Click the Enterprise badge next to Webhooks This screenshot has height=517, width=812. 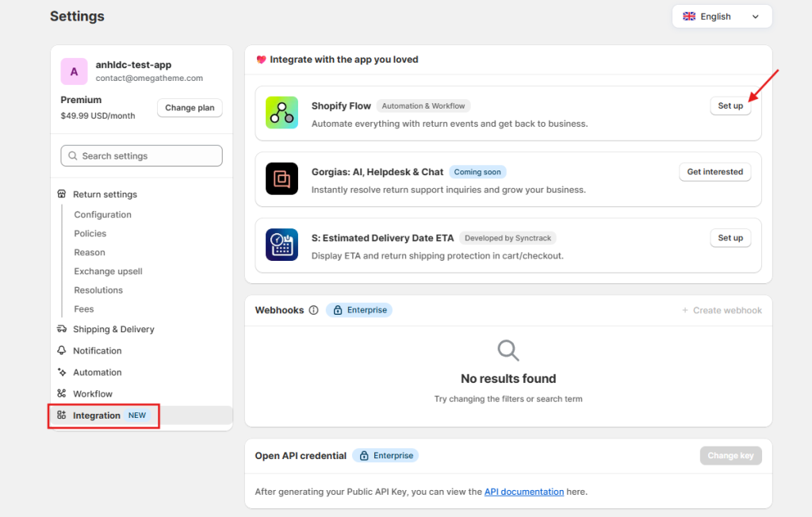point(359,310)
